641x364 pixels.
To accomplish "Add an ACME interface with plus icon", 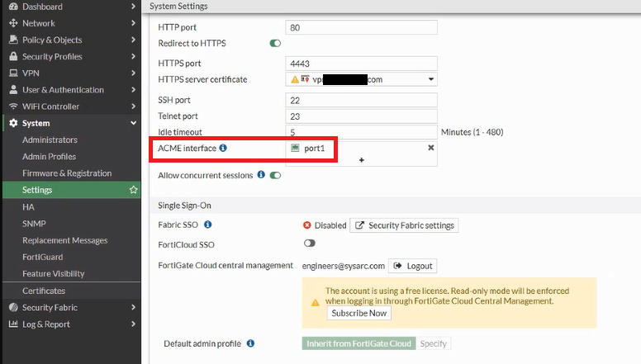I will (361, 160).
